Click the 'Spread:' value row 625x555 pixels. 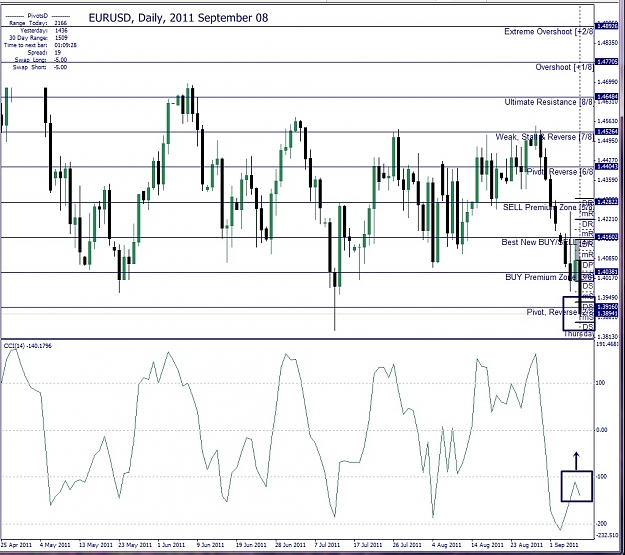tap(44, 52)
